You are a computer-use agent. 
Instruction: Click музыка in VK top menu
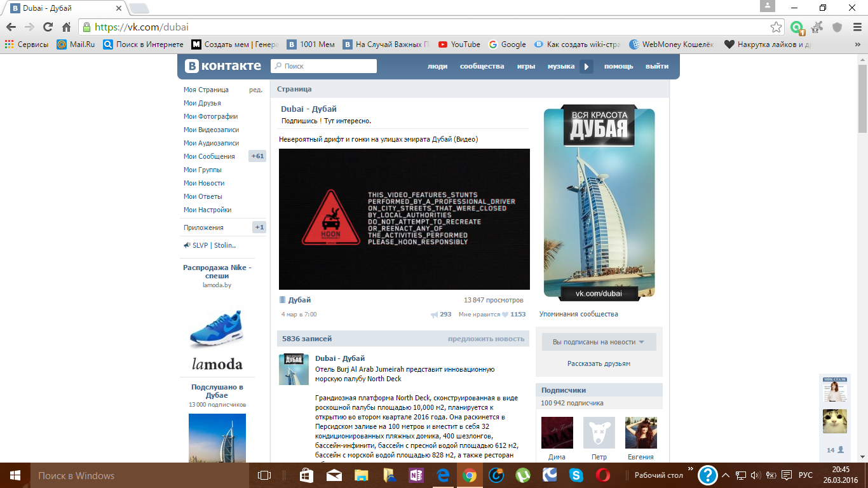click(x=561, y=66)
